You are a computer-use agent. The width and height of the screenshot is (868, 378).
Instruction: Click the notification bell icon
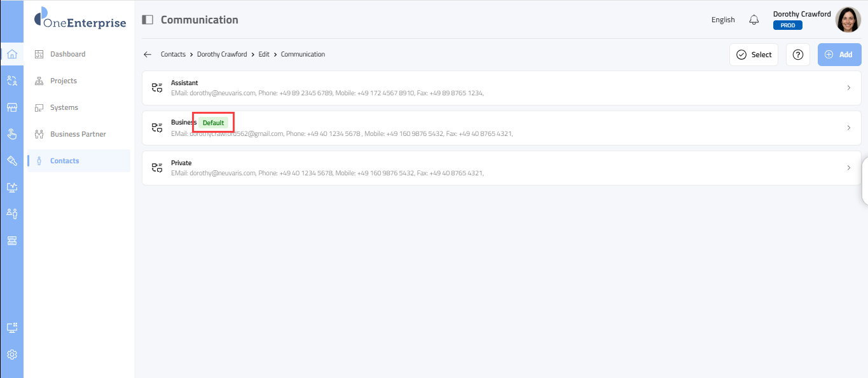[x=754, y=20]
